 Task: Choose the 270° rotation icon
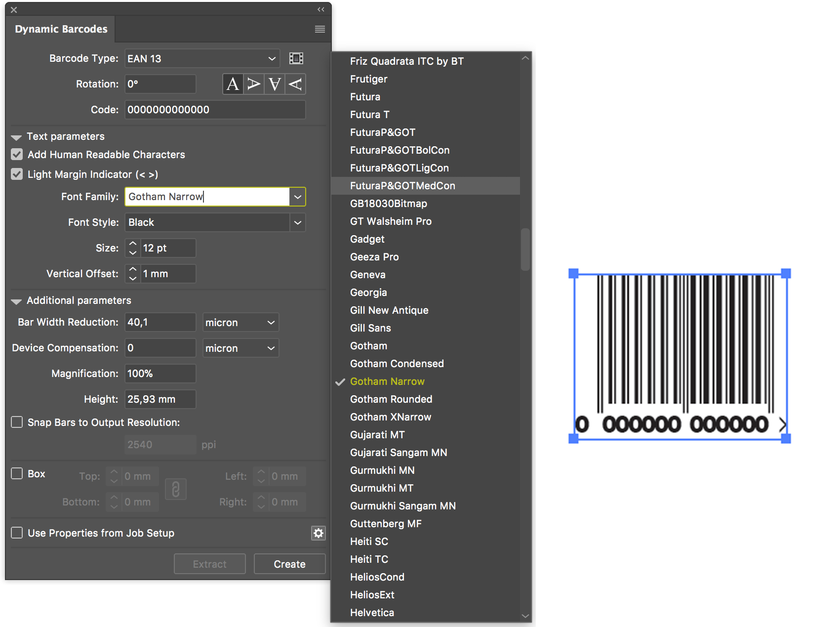295,84
